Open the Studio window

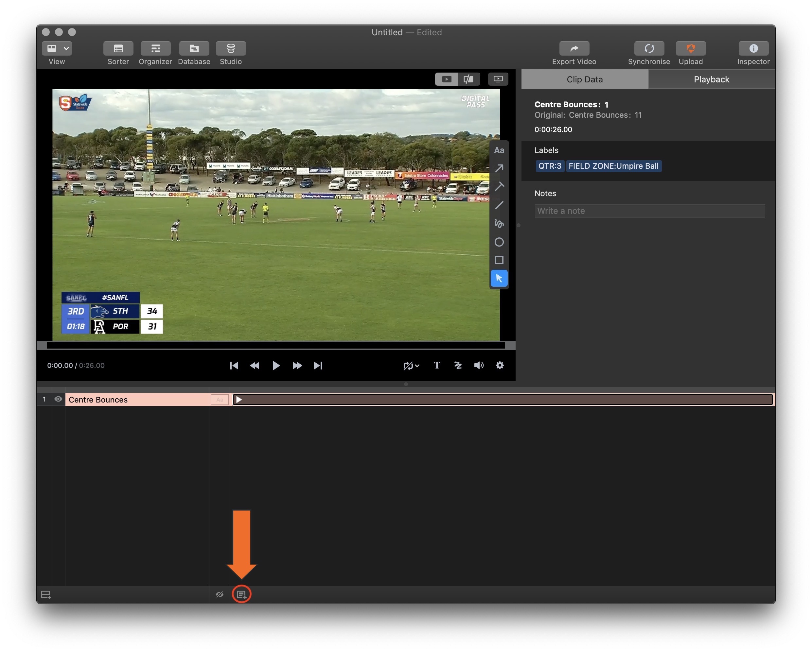231,48
